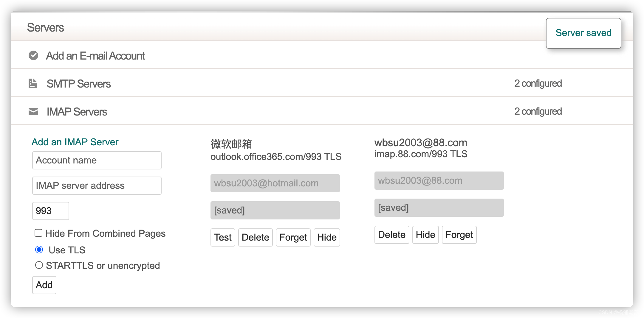Viewport: 644px width, 318px height.
Task: Select the Use TLS radio button
Action: point(39,250)
